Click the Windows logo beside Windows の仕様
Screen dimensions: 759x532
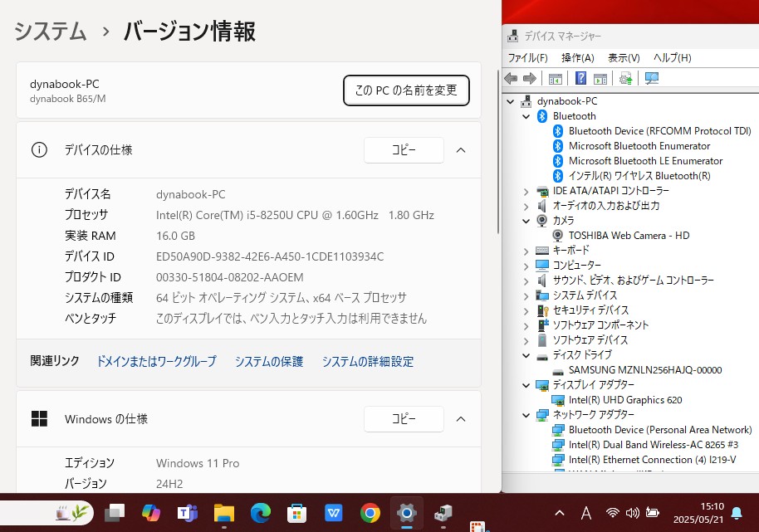pos(39,419)
